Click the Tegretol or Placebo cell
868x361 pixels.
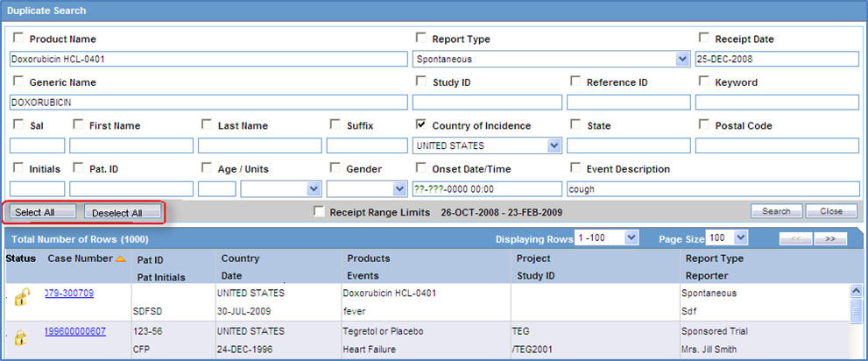coord(383,331)
